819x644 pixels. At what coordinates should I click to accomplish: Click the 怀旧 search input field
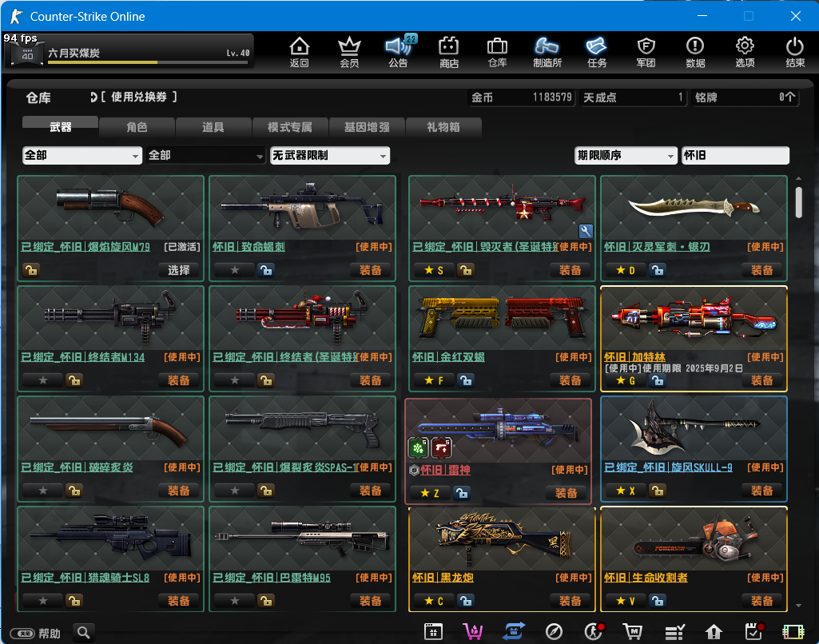pyautogui.click(x=735, y=155)
